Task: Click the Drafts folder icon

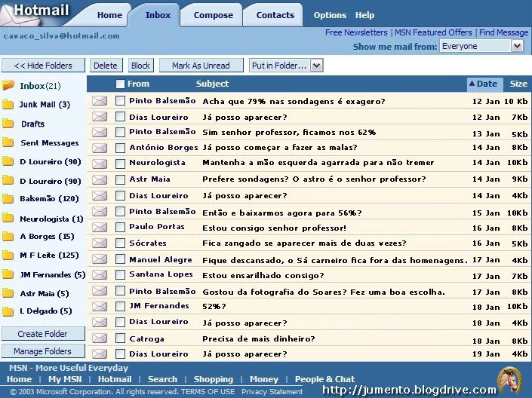Action: 8,124
